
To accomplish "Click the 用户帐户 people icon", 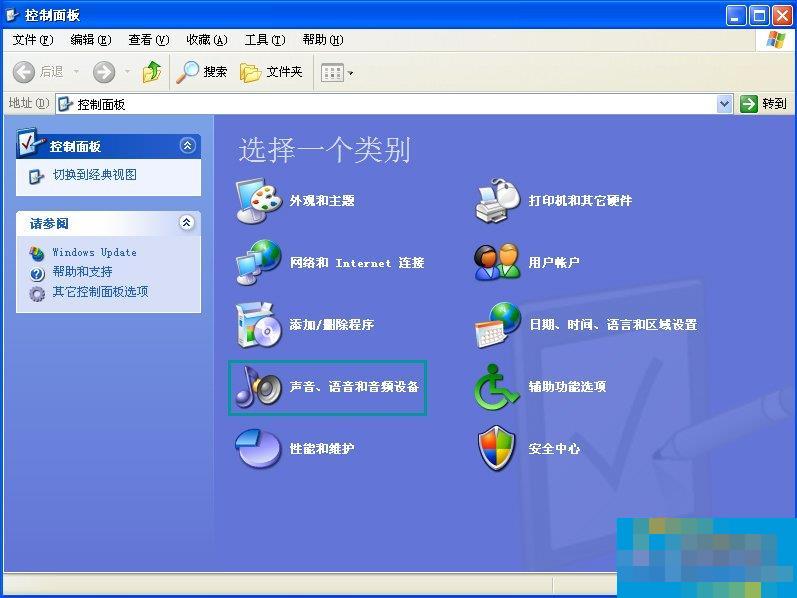I will [497, 263].
